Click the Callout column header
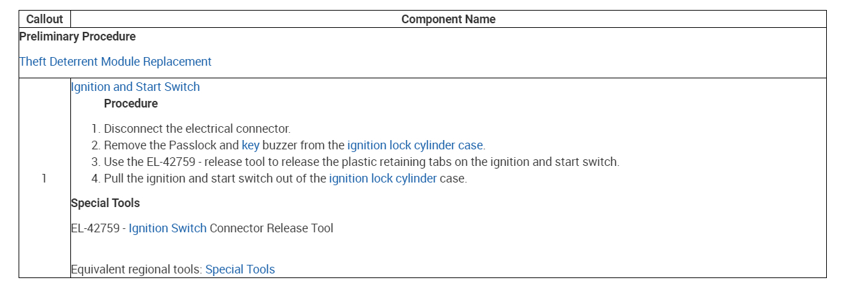The height and width of the screenshot is (300, 868). point(44,19)
